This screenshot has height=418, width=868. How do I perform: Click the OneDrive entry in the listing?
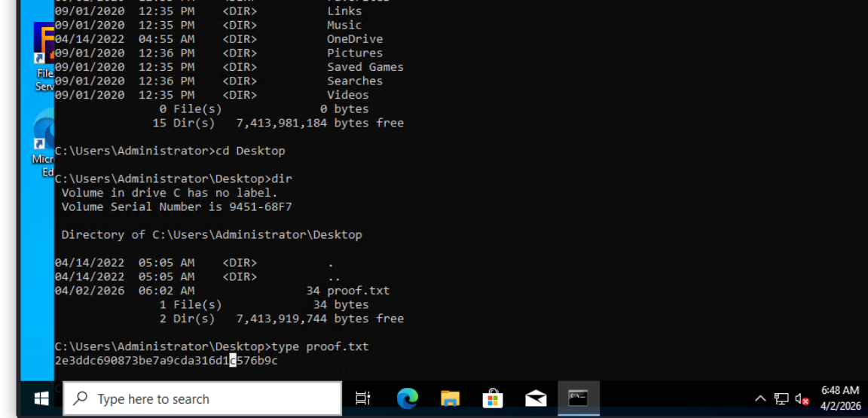click(x=354, y=39)
